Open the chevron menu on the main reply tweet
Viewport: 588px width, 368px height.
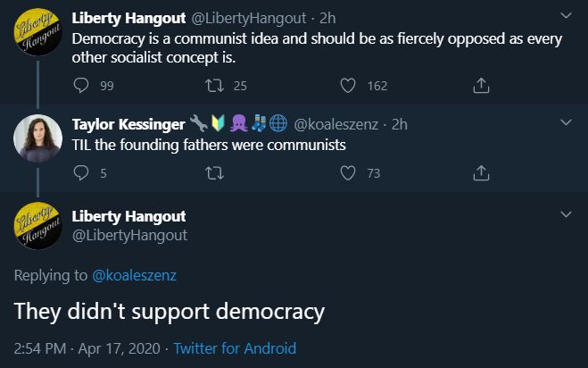[x=566, y=215]
